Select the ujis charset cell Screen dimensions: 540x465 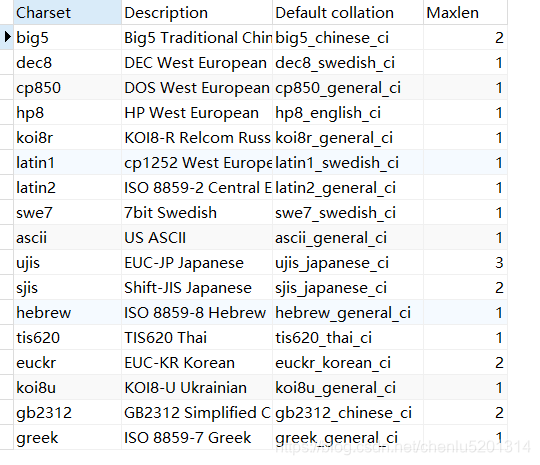pyautogui.click(x=68, y=262)
